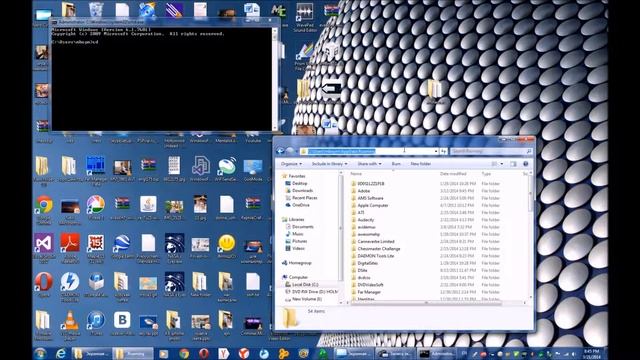The height and width of the screenshot is (360, 640).
Task: Select Music library in navigation pane
Action: tap(298, 234)
